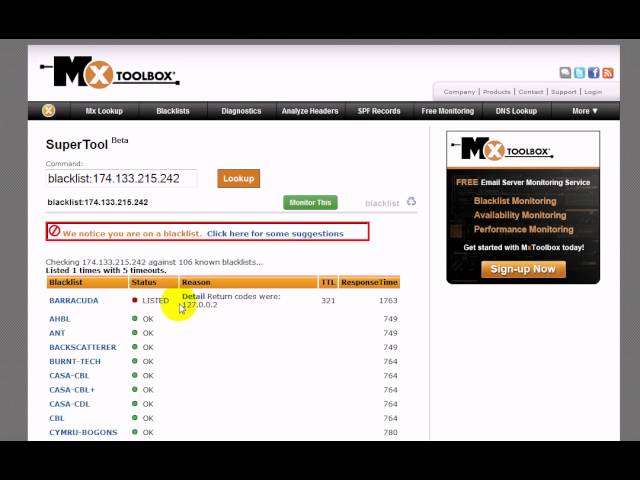Click the MxToolbox logo in sidebar ad
The width and height of the screenshot is (640, 480).
(502, 149)
